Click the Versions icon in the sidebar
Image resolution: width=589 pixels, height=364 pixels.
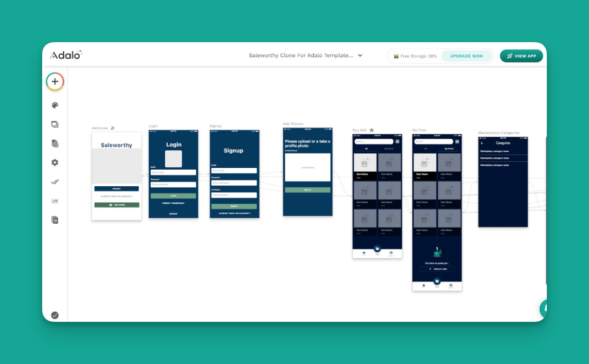[x=54, y=220]
